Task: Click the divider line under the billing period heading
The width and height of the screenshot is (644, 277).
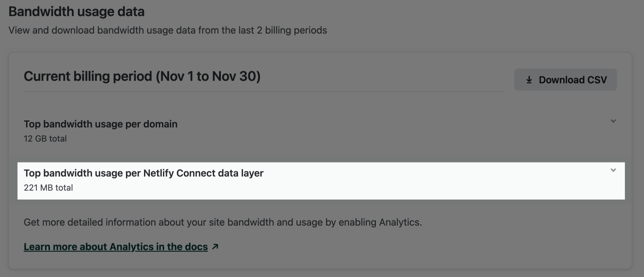Action: coord(263,91)
